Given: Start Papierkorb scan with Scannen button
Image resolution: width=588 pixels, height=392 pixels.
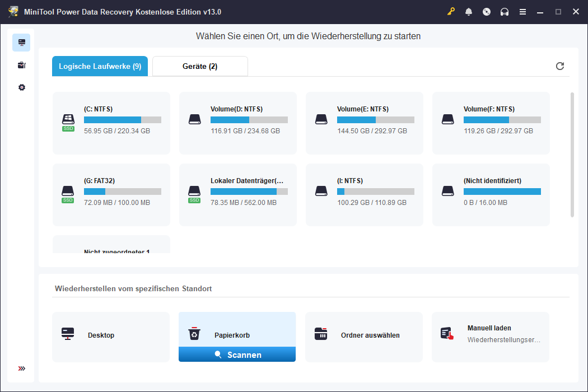Looking at the screenshot, I should (x=237, y=354).
